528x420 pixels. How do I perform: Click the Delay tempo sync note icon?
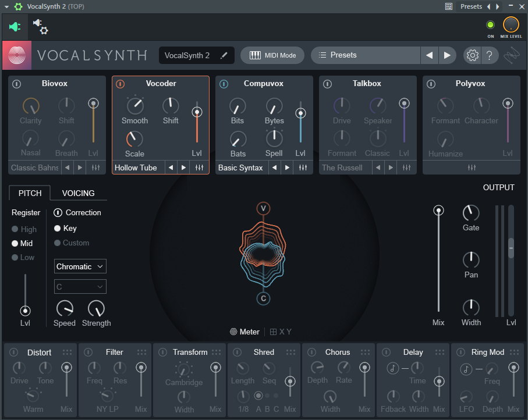(393, 368)
